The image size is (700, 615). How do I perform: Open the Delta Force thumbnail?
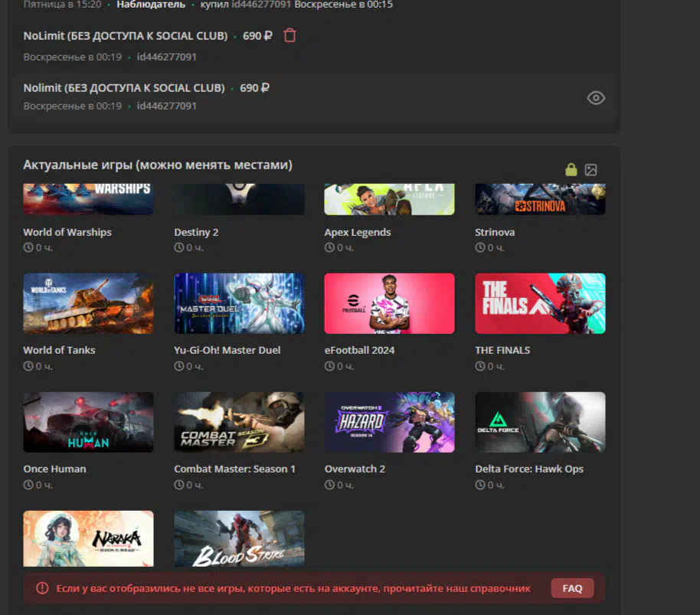pyautogui.click(x=540, y=422)
